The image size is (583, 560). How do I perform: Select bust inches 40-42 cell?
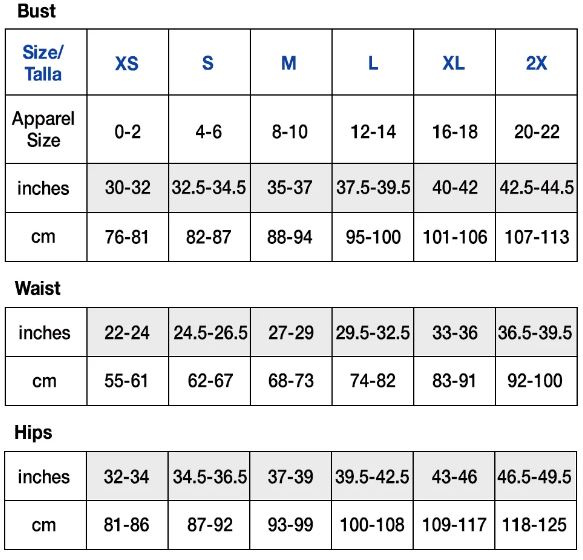tap(454, 188)
